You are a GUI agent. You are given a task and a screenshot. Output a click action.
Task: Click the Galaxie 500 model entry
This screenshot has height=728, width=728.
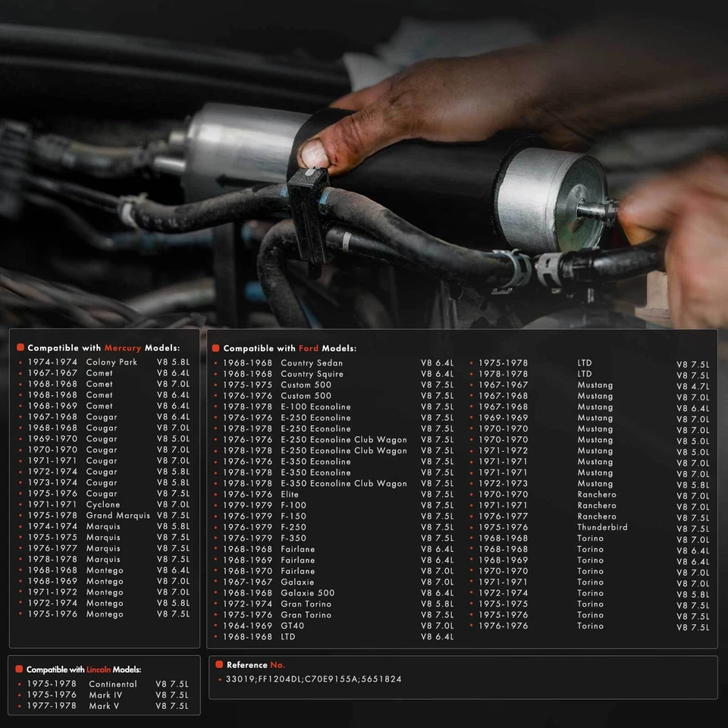(307, 593)
